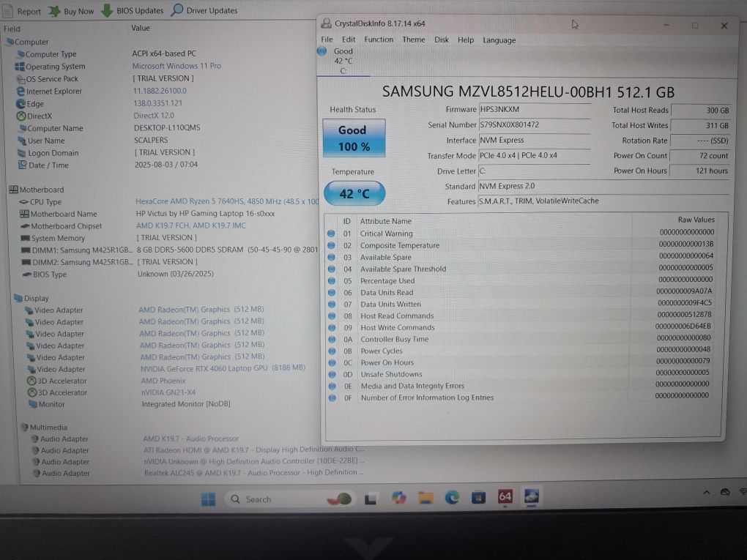Click the Firmware field HPS3NKXM

pos(535,110)
